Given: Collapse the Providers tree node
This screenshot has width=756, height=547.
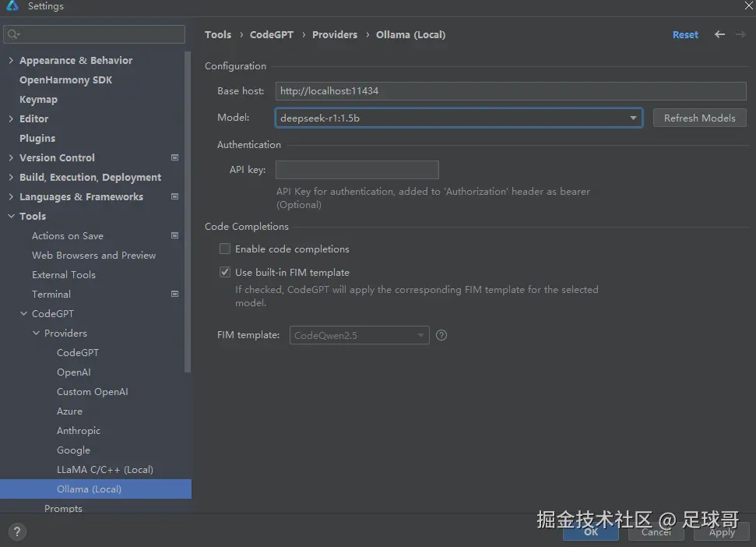Looking at the screenshot, I should pyautogui.click(x=36, y=333).
